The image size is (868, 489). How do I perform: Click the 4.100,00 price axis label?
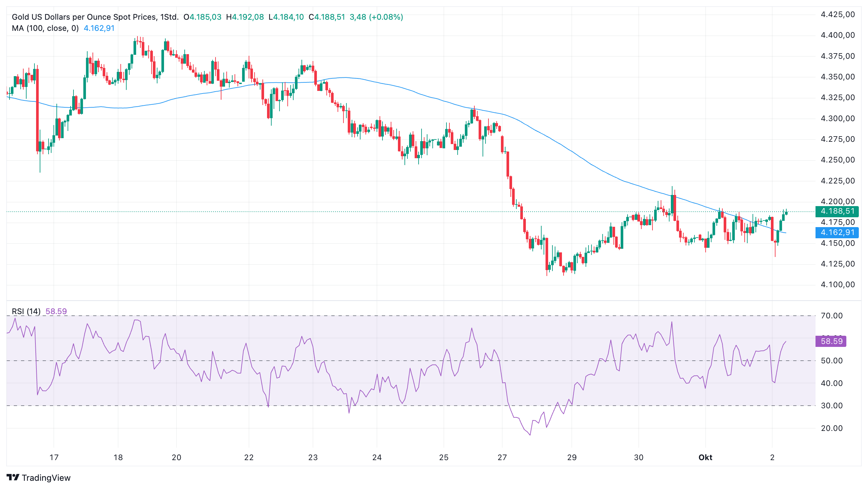point(838,285)
